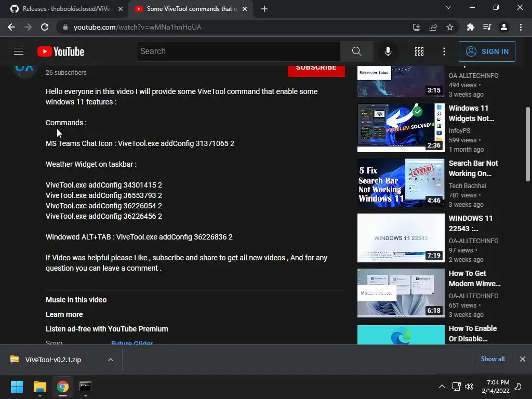
Task: Show hidden system tray icons
Action: (x=442, y=387)
